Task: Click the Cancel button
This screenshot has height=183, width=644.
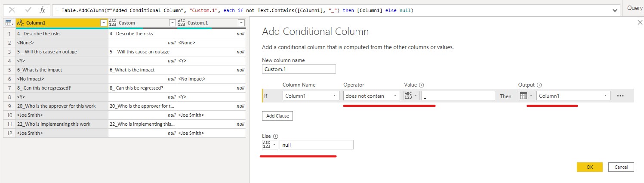Action: click(x=621, y=167)
